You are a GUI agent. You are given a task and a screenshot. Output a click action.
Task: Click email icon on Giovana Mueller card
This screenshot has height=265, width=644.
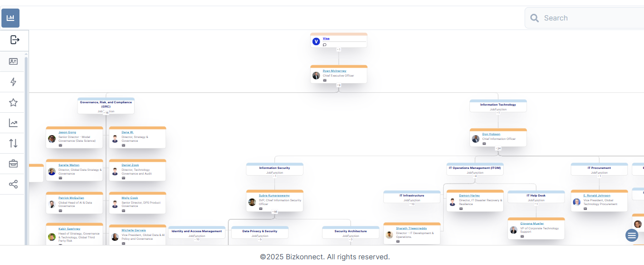[x=522, y=236]
